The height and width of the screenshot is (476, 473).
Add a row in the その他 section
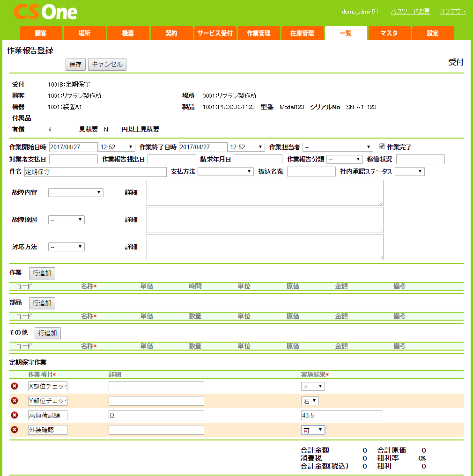48,333
